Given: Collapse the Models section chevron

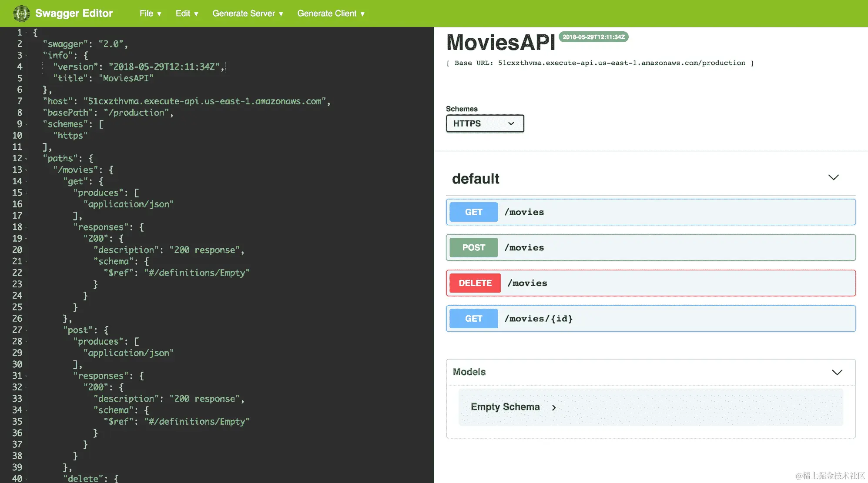Looking at the screenshot, I should point(837,372).
